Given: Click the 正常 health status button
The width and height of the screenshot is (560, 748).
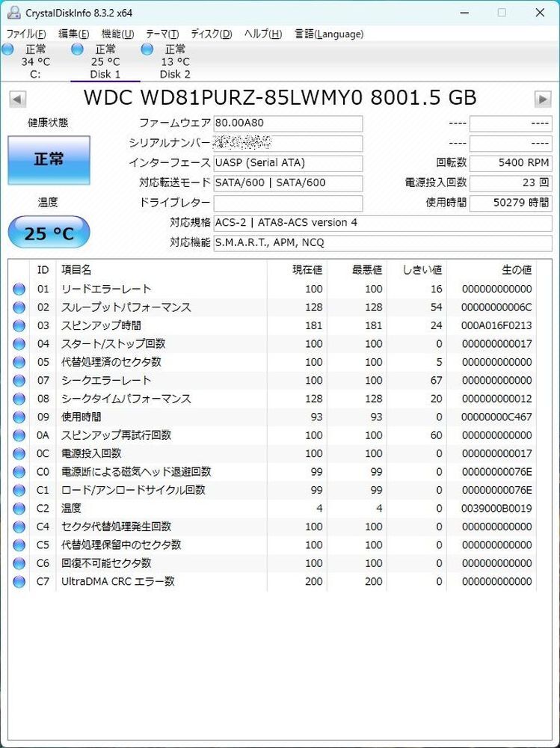Looking at the screenshot, I should [49, 160].
